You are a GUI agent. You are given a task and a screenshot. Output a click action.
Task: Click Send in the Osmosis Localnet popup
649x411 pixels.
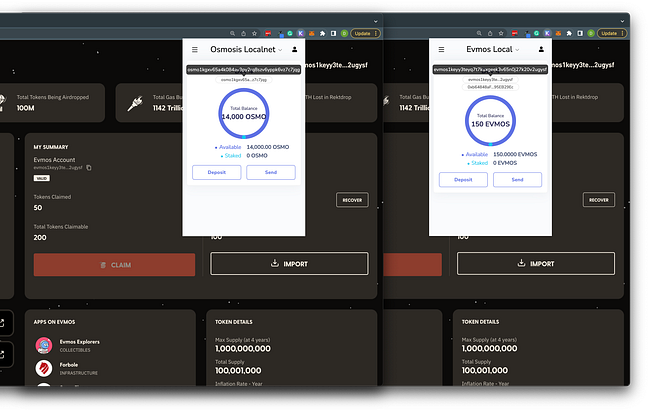[271, 172]
